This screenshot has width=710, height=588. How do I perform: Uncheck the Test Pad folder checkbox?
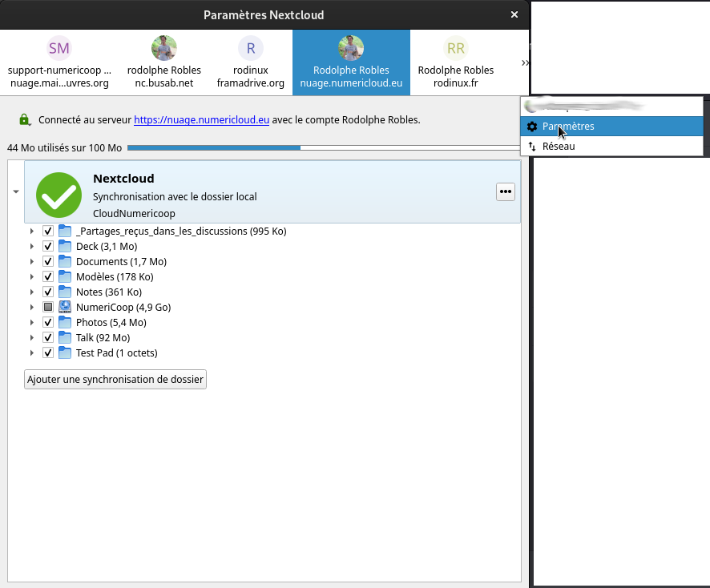tap(48, 353)
